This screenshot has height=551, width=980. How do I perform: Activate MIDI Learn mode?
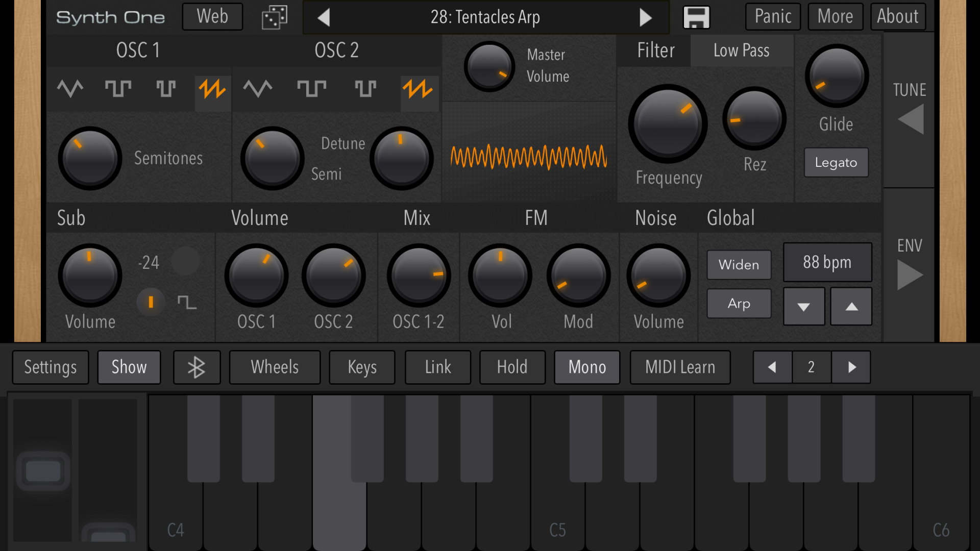[x=680, y=367]
